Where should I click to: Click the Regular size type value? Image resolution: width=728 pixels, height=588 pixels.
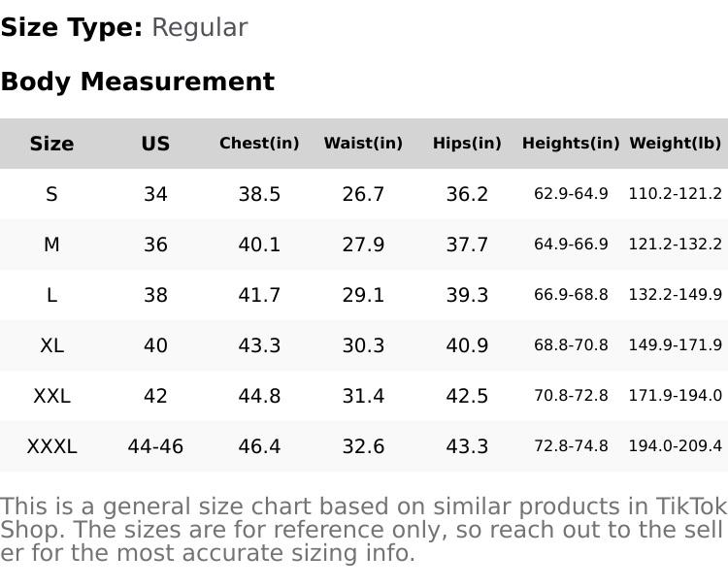(199, 28)
